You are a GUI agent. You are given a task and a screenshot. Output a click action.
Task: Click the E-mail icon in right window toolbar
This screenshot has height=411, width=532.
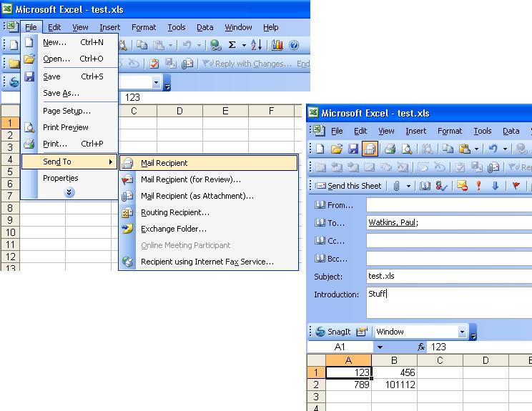coord(370,149)
